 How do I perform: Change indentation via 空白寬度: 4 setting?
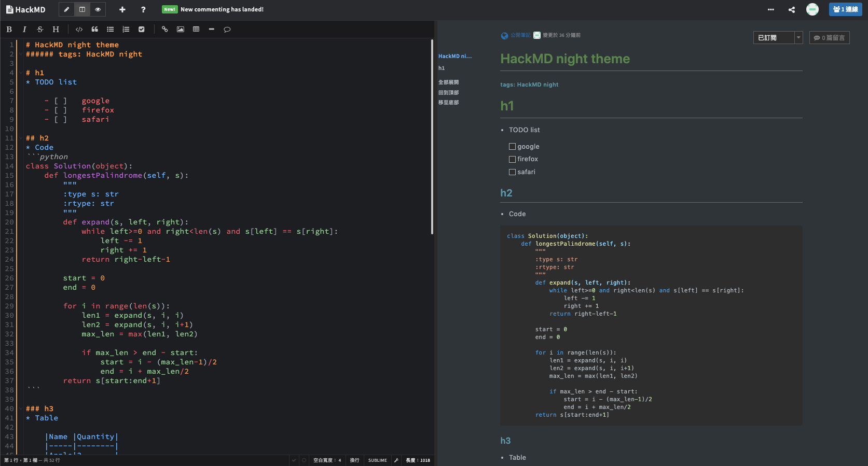point(327,460)
